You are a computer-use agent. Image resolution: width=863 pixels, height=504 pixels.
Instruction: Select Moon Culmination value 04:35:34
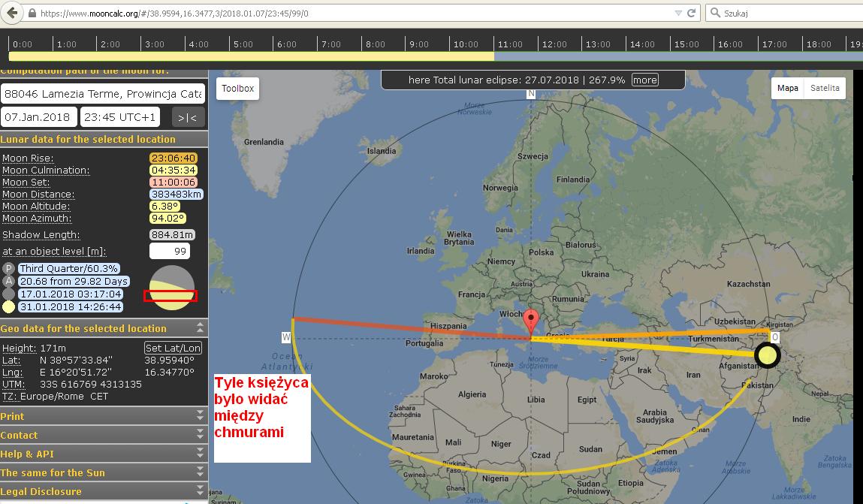[174, 170]
